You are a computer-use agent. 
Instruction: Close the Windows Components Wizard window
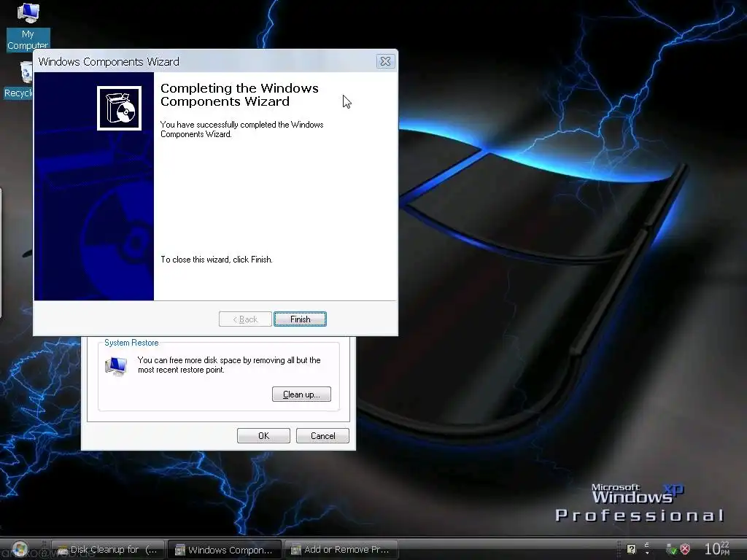[x=385, y=61]
